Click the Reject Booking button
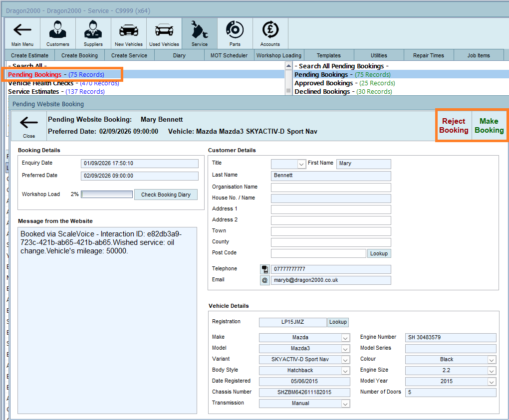This screenshot has height=420, width=509. pos(454,126)
